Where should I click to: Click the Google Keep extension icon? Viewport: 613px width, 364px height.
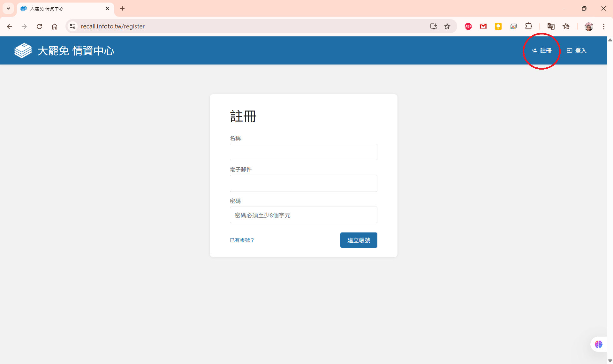[498, 27]
